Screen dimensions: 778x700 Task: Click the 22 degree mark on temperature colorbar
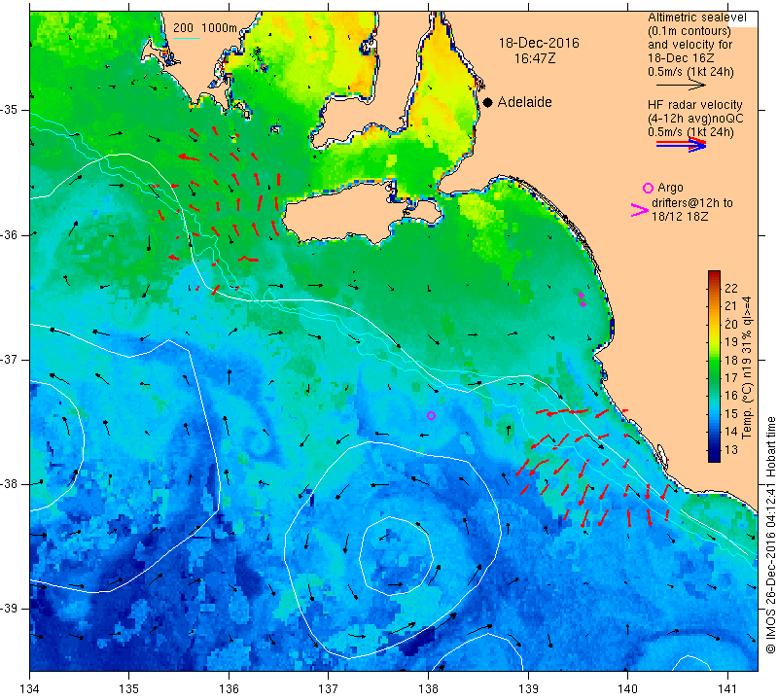point(714,288)
